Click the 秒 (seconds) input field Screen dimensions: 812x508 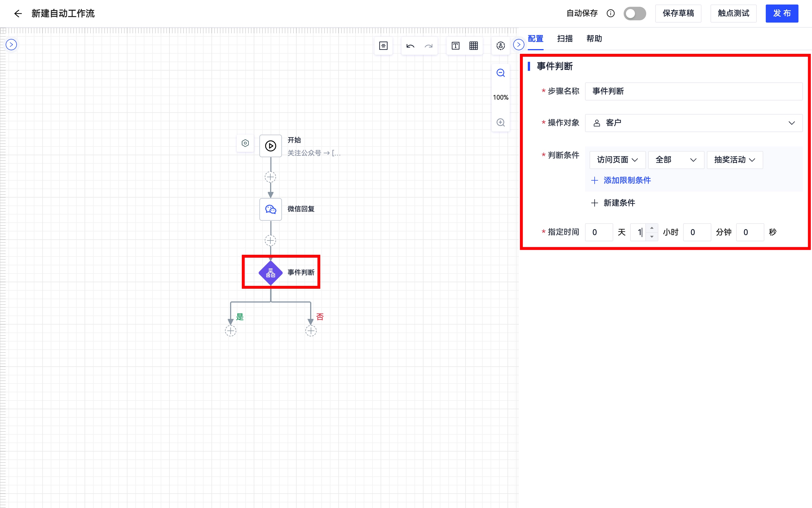750,232
